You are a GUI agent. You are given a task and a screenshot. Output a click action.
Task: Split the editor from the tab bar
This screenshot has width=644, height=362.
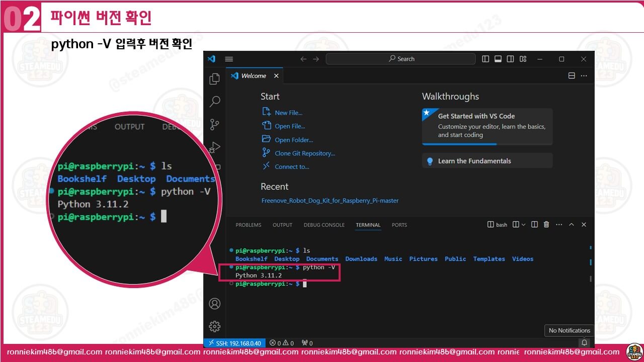coord(572,76)
